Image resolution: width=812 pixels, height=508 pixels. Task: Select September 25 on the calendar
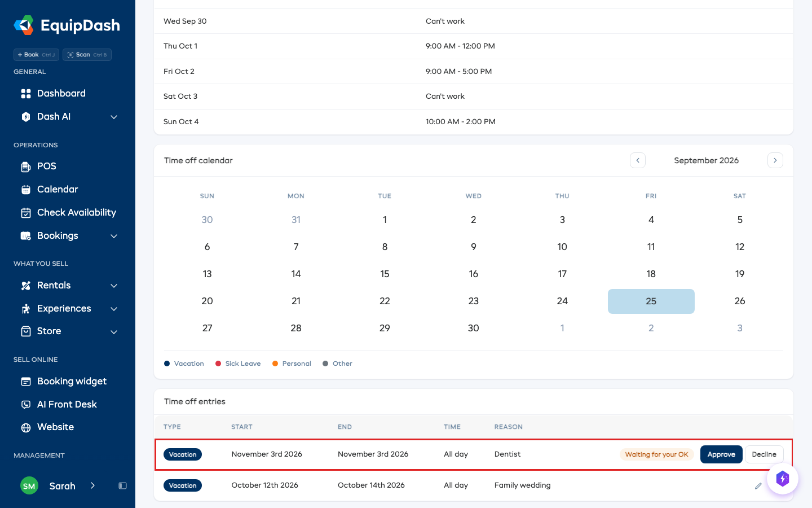pos(651,301)
